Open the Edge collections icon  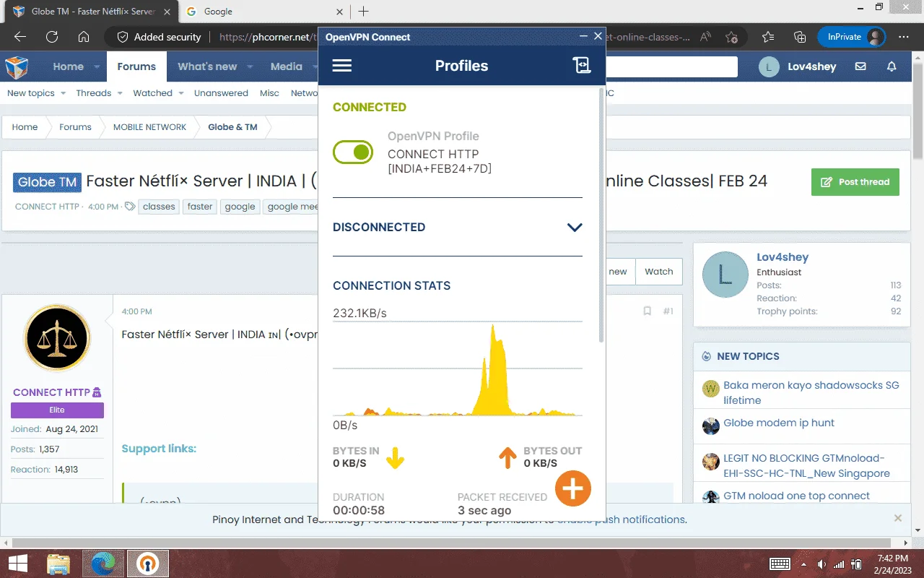click(800, 37)
